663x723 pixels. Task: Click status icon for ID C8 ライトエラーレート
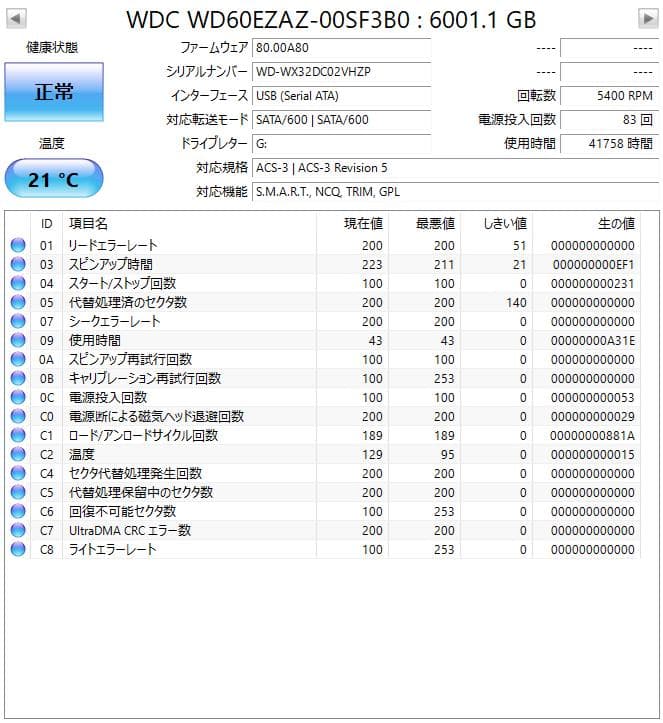[x=18, y=549]
